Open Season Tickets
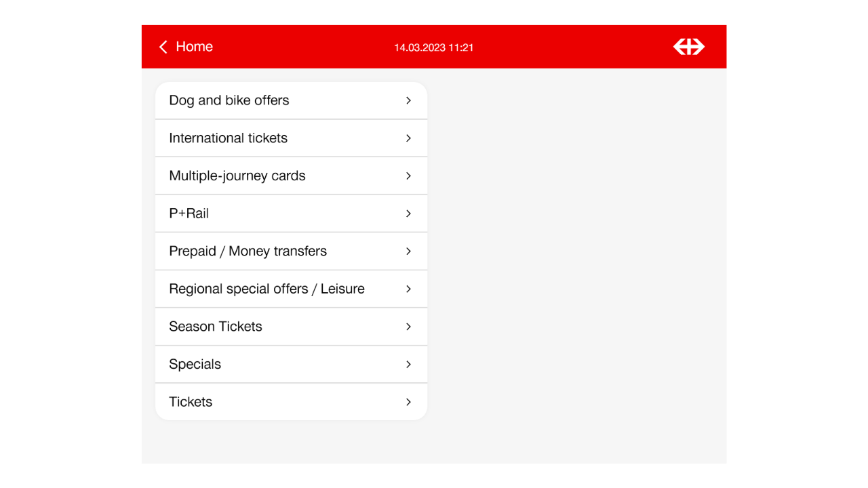The image size is (868, 488). pyautogui.click(x=216, y=327)
